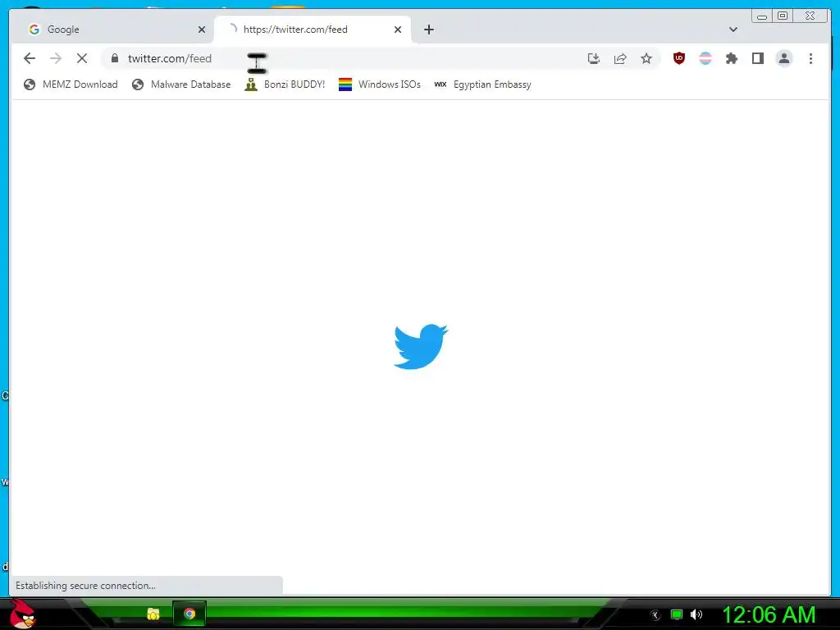Switch to the twitter.com/feed tab
The height and width of the screenshot is (630, 840).
[312, 30]
